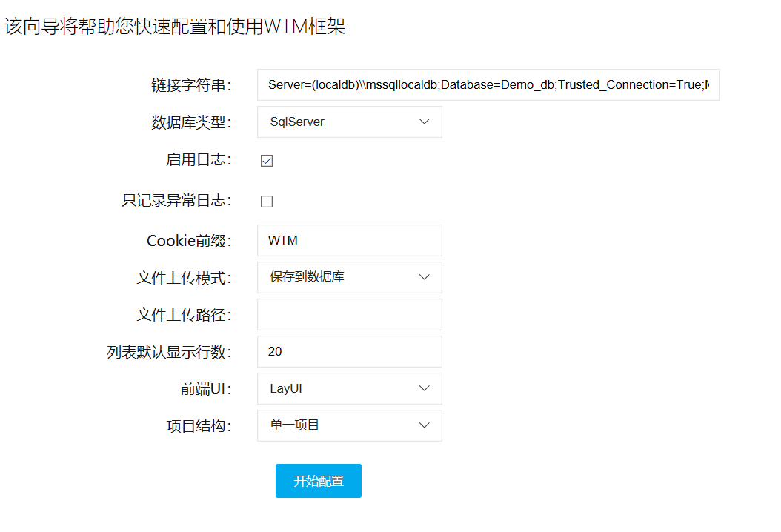Viewport: 781px width, 532px height.
Task: Click the 文件上传模式 label
Action: pos(184,278)
